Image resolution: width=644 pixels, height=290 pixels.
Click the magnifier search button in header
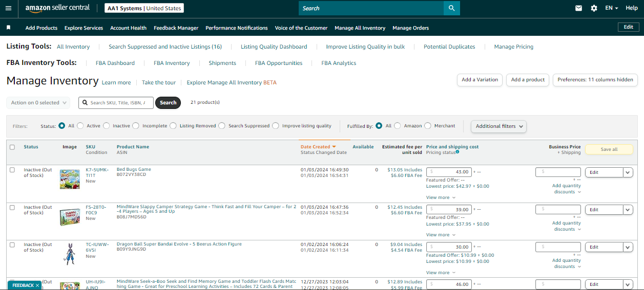tap(451, 8)
